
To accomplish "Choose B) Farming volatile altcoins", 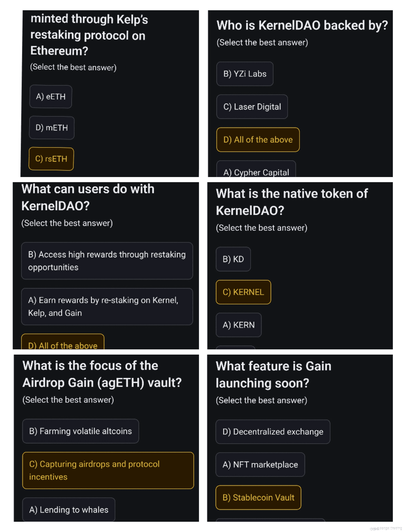I will click(80, 431).
